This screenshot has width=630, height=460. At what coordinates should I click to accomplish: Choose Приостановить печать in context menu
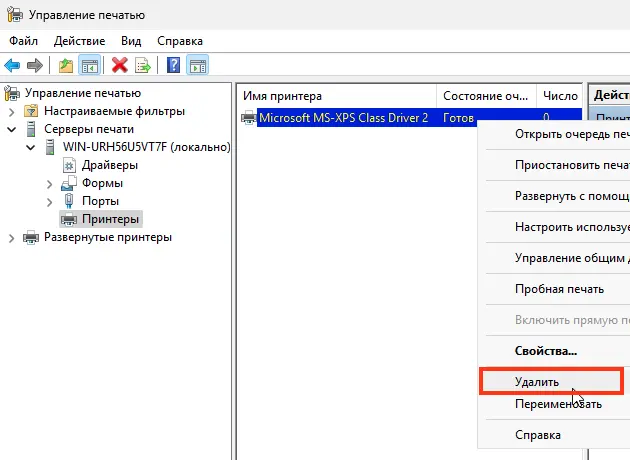point(554,165)
